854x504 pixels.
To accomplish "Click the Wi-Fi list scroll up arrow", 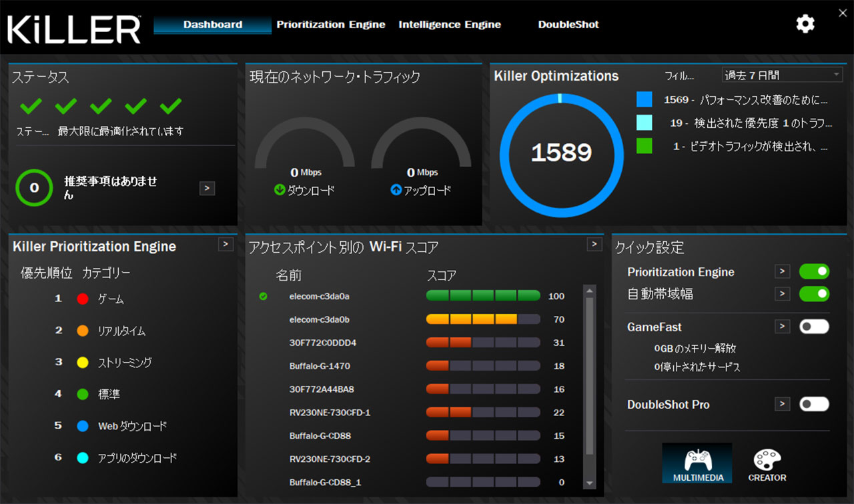I will tap(589, 290).
